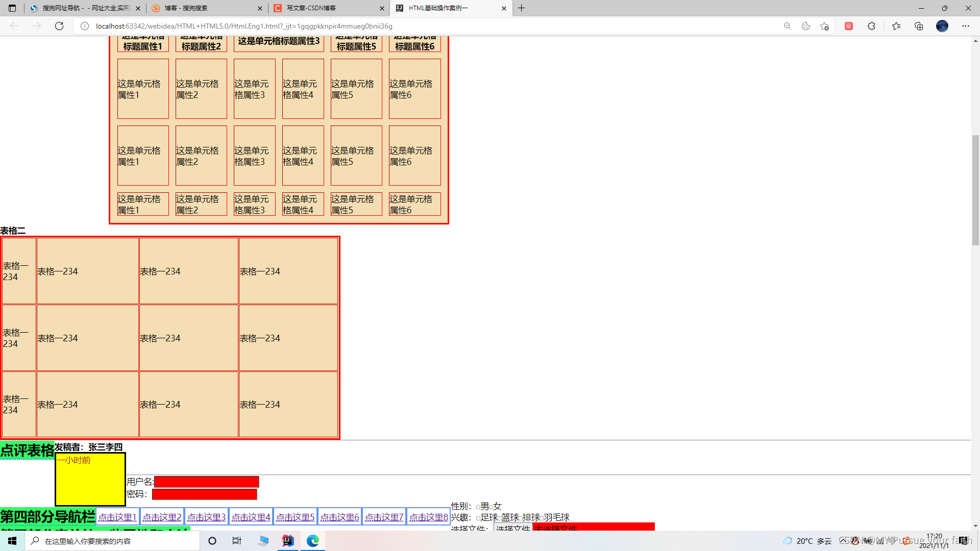Open Task View from the taskbar

tap(236, 540)
